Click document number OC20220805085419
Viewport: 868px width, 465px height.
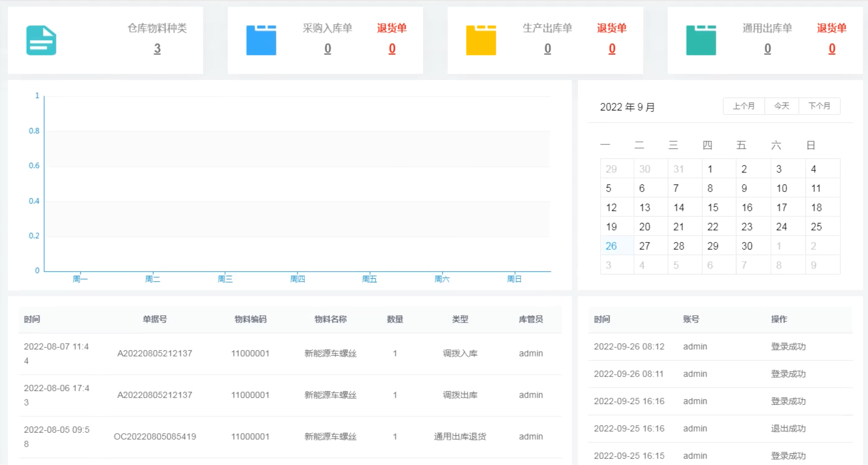(155, 437)
